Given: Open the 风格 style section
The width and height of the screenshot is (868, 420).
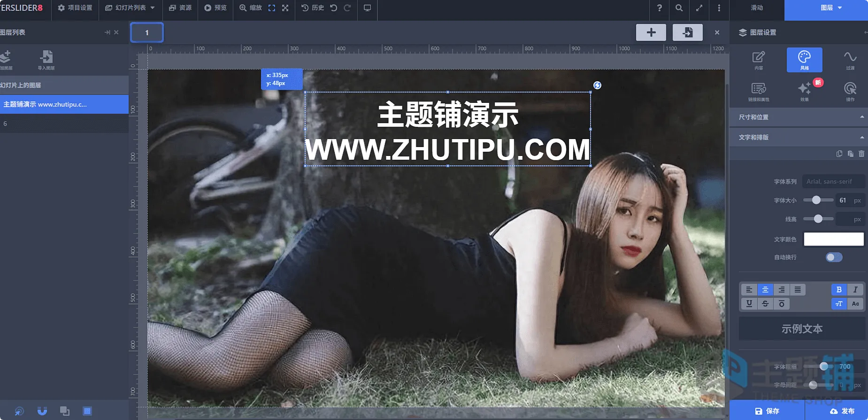Looking at the screenshot, I should pos(804,60).
